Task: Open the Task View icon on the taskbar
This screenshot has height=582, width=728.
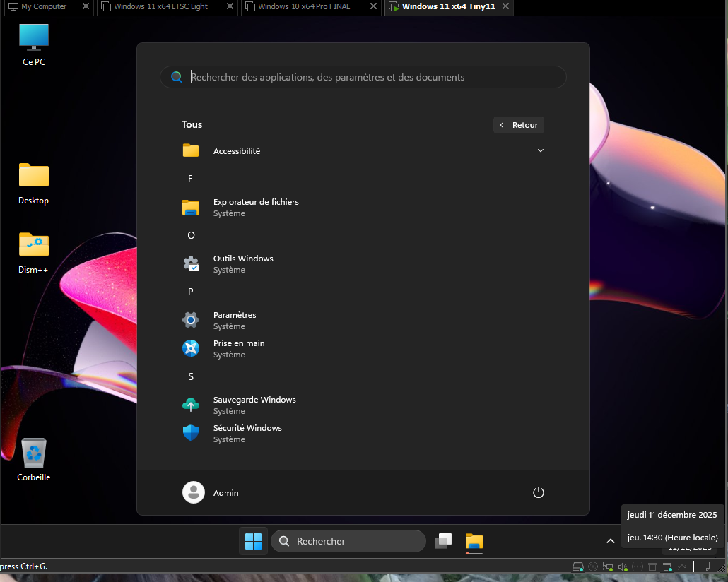Action: click(443, 541)
